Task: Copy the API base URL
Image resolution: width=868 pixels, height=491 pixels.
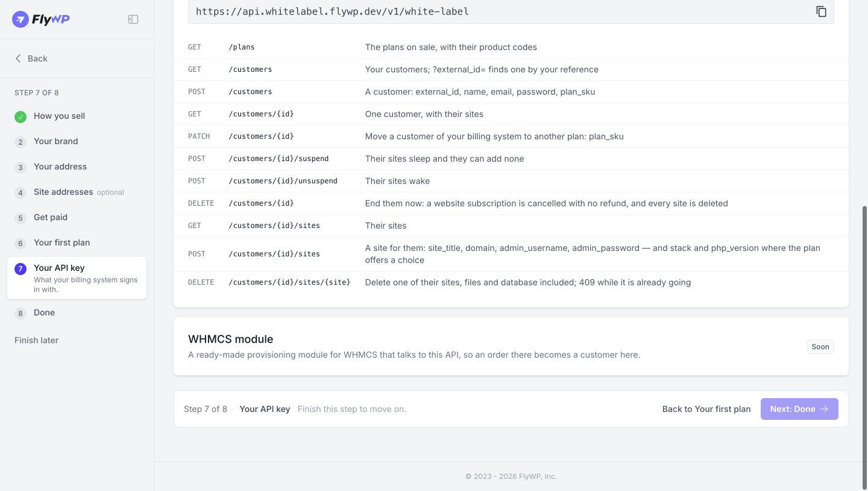Action: (x=821, y=11)
